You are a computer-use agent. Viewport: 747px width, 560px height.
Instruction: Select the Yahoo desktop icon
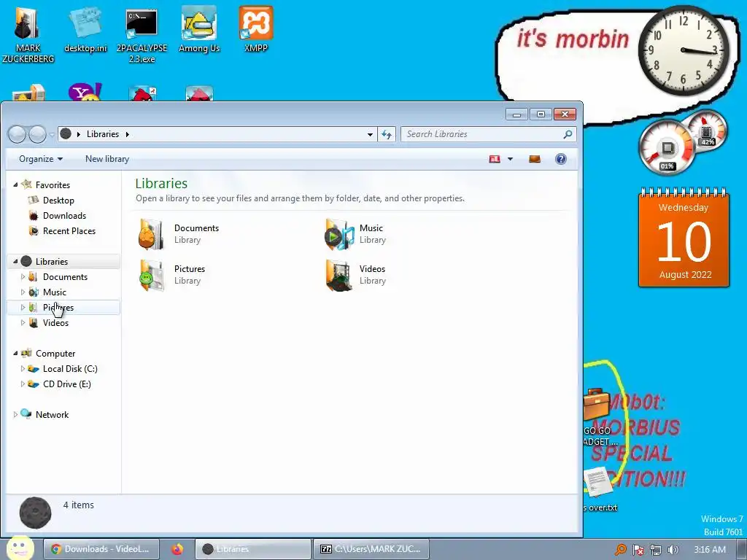pos(85,92)
